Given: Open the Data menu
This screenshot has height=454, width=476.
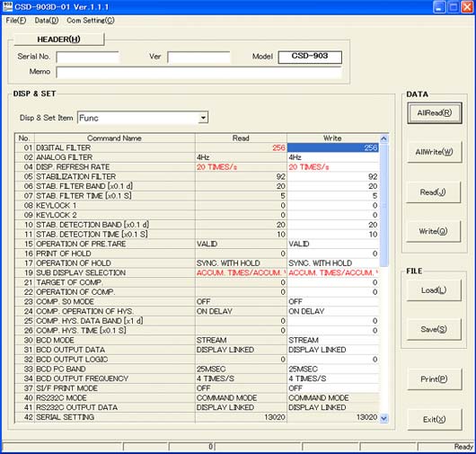Looking at the screenshot, I should (x=47, y=21).
